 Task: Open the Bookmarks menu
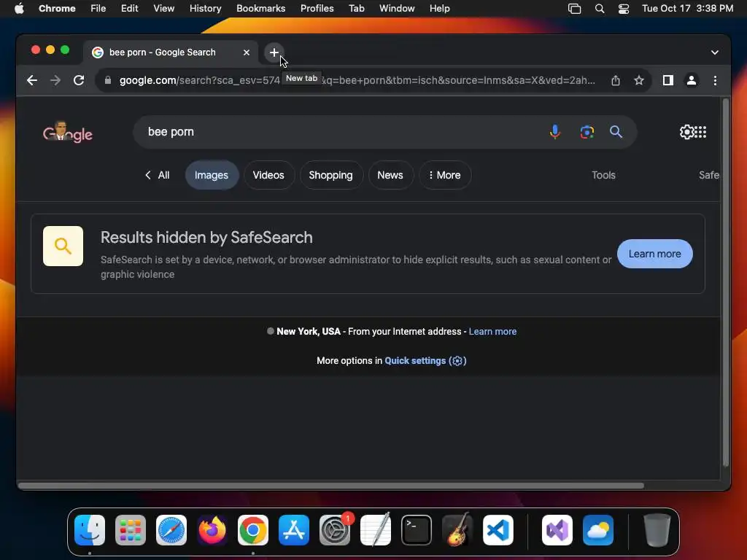coord(261,9)
